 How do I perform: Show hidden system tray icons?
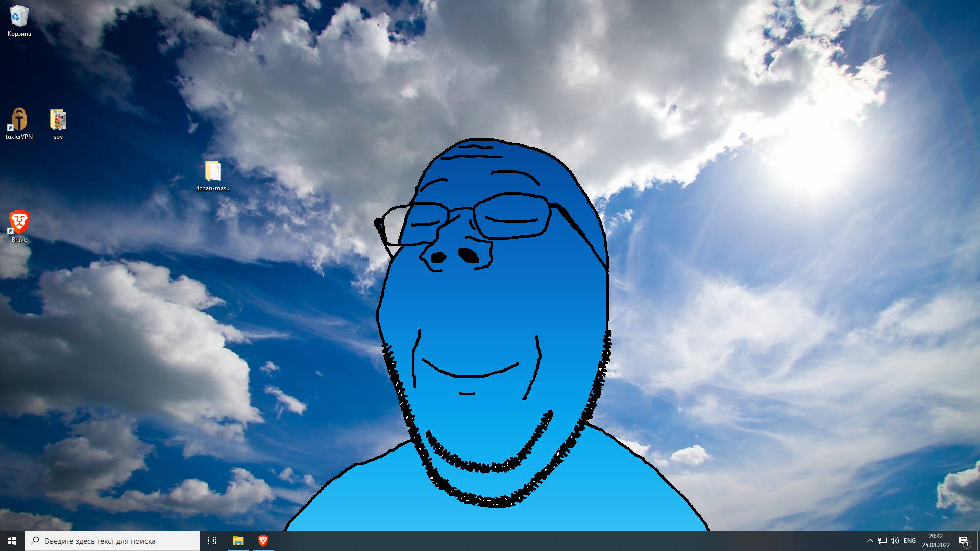pyautogui.click(x=870, y=541)
